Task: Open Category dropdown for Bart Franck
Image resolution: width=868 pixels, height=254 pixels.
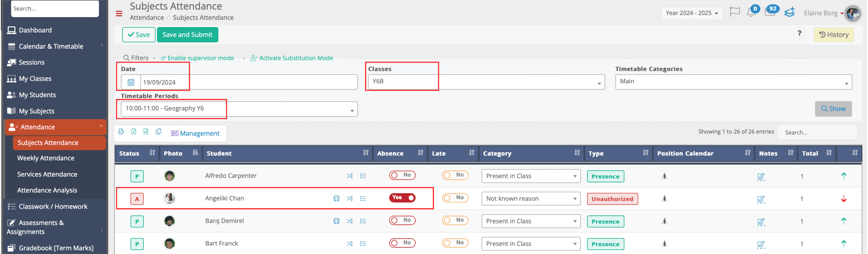Action: point(530,244)
